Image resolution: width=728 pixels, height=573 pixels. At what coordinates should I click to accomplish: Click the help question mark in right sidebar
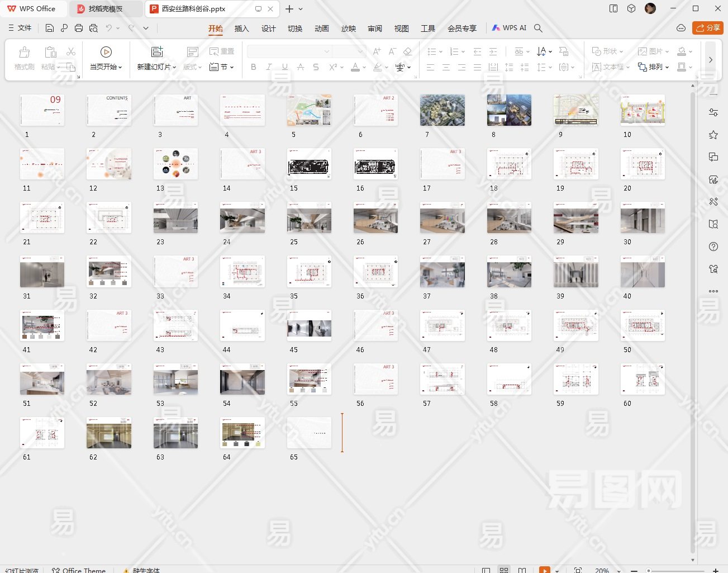(713, 247)
